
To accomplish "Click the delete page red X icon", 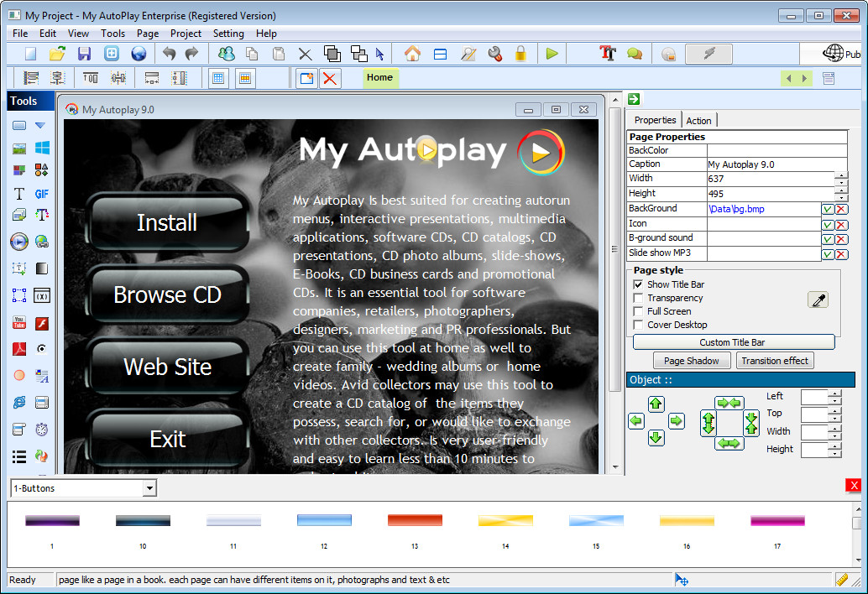I will [x=330, y=79].
